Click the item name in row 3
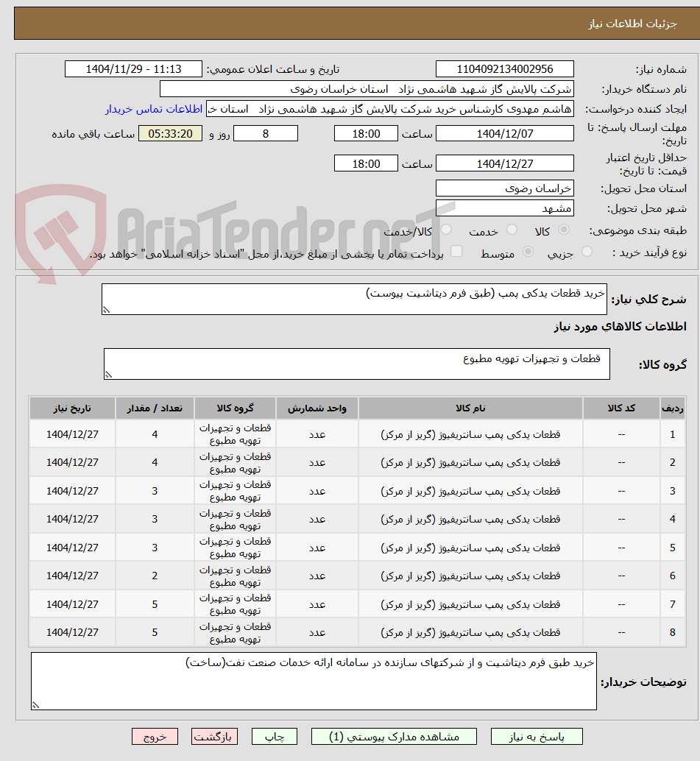This screenshot has height=761, width=700. pyautogui.click(x=470, y=491)
